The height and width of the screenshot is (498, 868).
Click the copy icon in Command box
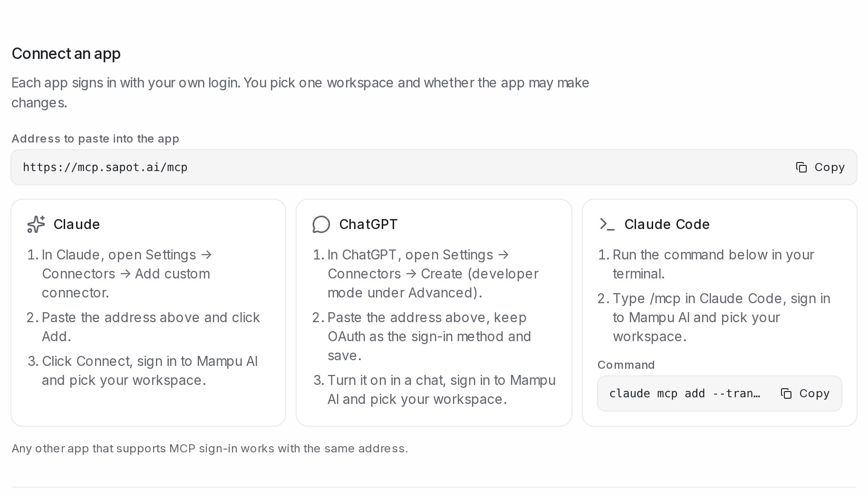pyautogui.click(x=786, y=393)
